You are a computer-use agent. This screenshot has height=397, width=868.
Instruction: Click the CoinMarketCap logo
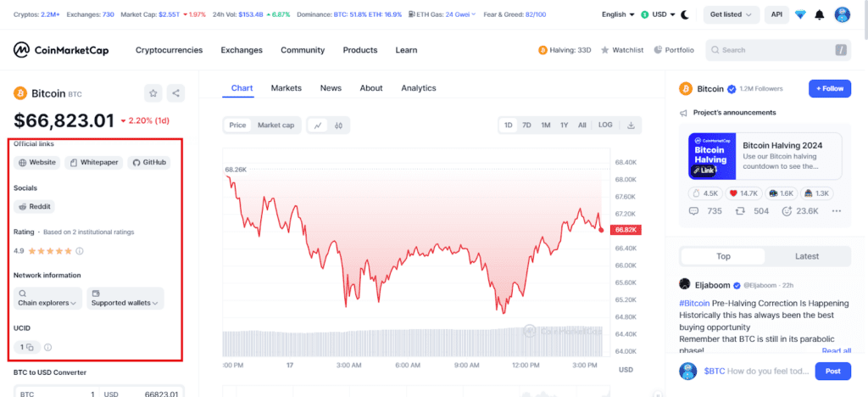[x=61, y=50]
